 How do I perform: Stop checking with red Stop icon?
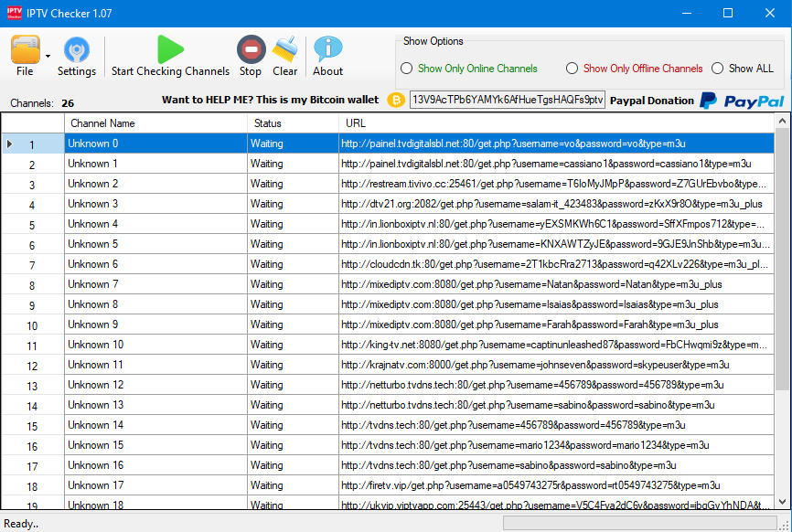coord(251,49)
